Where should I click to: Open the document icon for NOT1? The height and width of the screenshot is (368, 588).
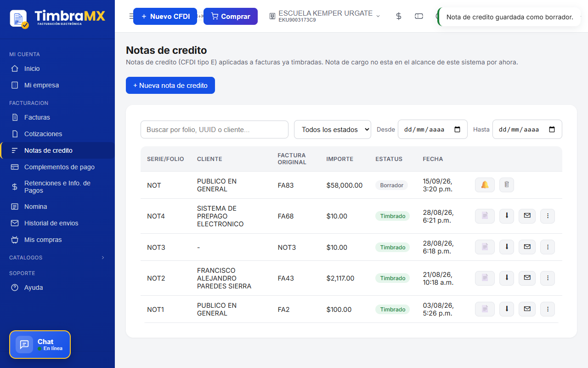(485, 309)
